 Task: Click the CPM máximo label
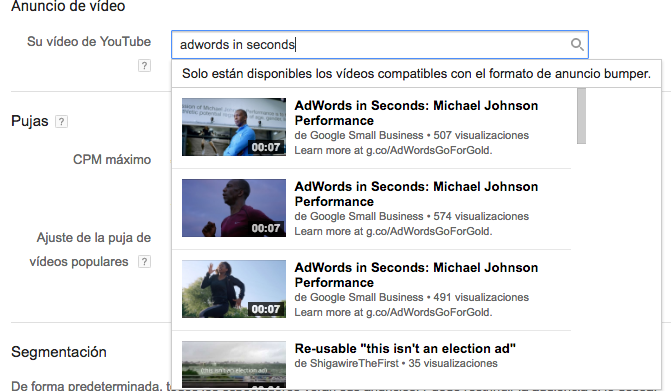[x=112, y=160]
